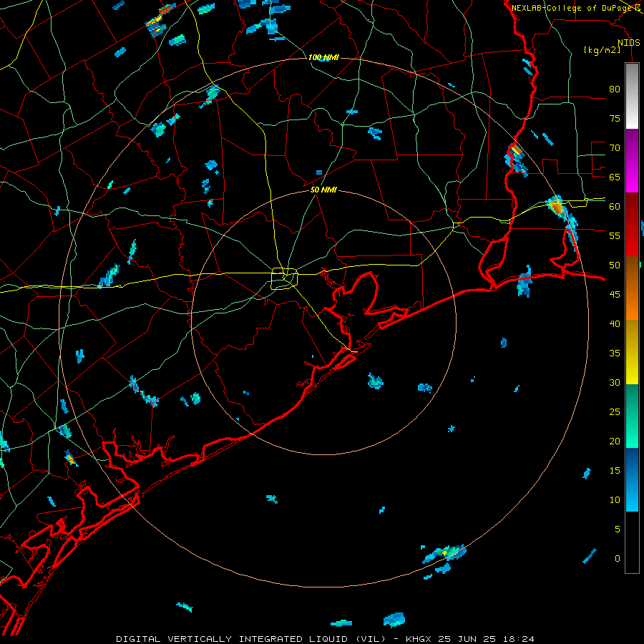The image size is (644, 644).
Task: Select the purple segment near 70 on the scale
Action: pyautogui.click(x=632, y=146)
